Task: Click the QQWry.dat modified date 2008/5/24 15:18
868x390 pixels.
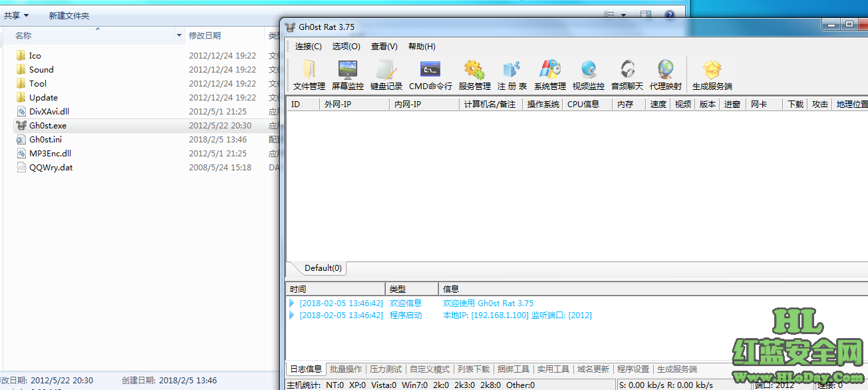Action: [220, 168]
